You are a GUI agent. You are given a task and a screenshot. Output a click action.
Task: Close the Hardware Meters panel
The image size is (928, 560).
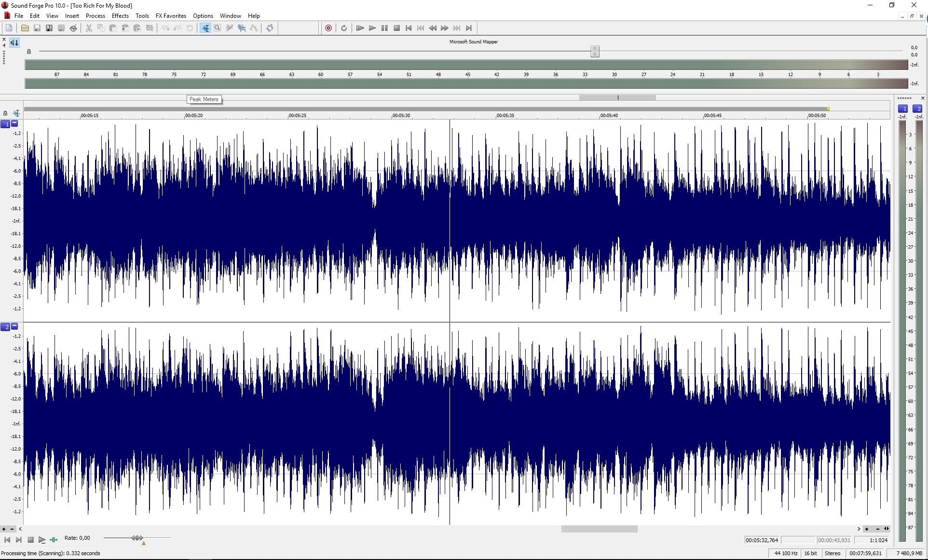coord(4,39)
